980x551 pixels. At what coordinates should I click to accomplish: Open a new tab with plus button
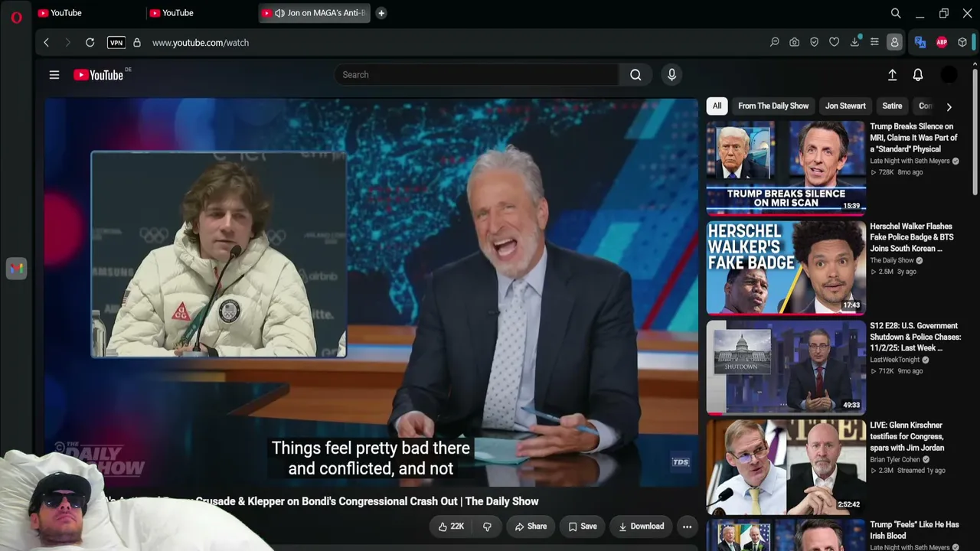(381, 13)
